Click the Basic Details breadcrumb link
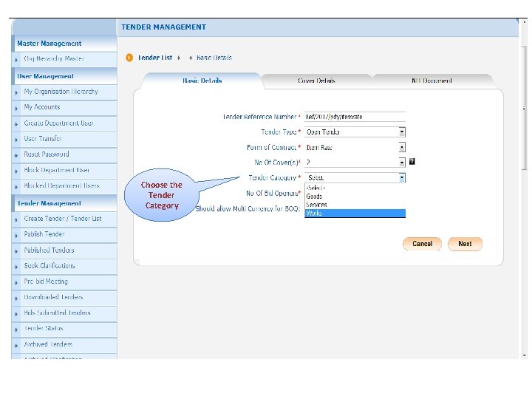Image resolution: width=532 pixels, height=399 pixels. click(214, 58)
